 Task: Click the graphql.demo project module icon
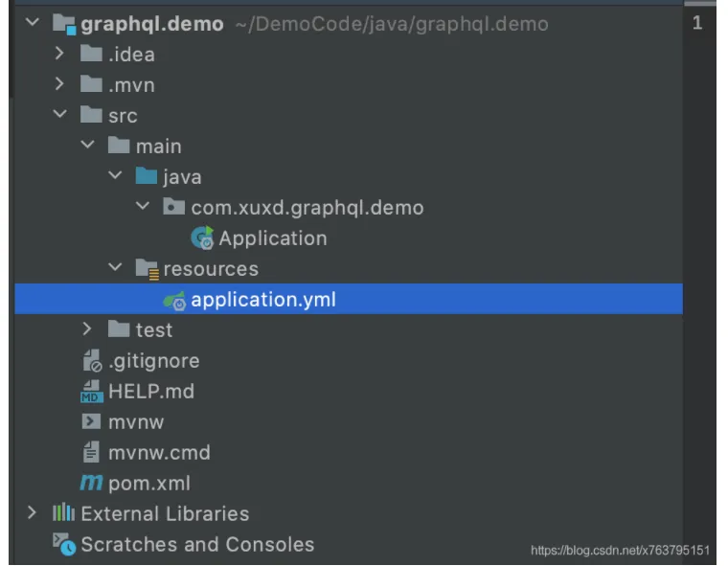click(x=65, y=24)
